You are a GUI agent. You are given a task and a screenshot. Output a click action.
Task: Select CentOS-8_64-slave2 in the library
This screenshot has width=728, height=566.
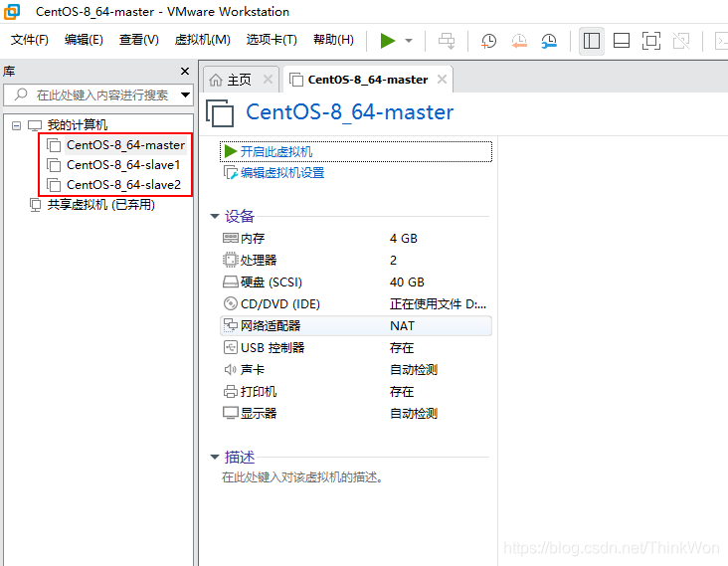point(123,185)
